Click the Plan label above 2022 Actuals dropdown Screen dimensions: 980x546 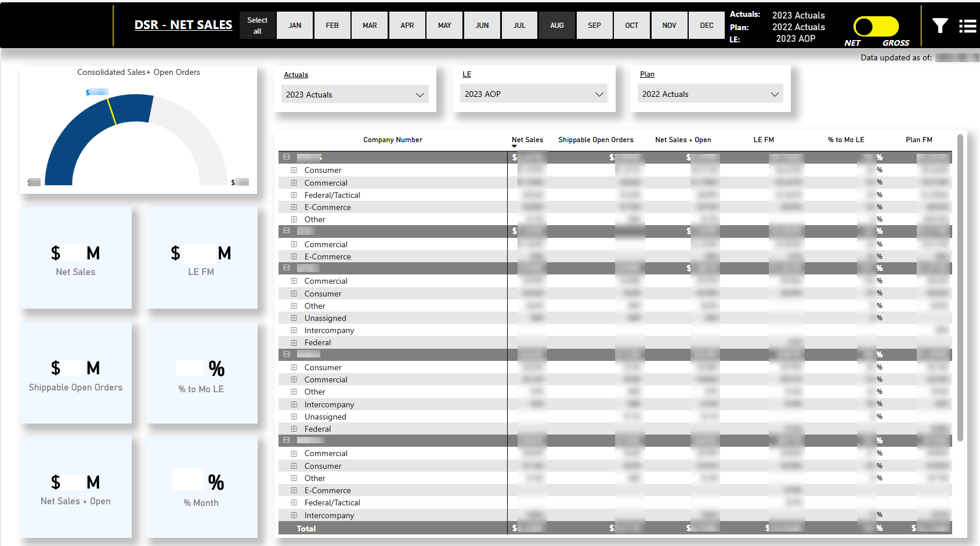[647, 74]
